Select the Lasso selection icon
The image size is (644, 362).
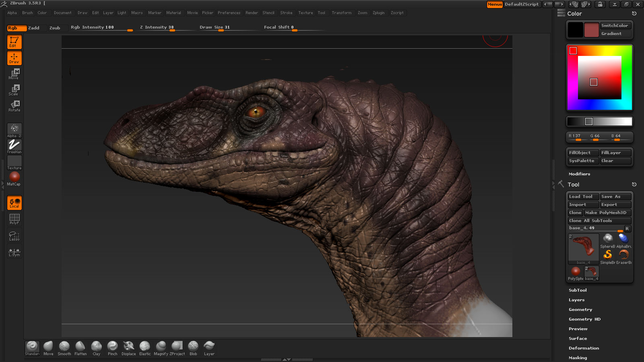pyautogui.click(x=14, y=236)
